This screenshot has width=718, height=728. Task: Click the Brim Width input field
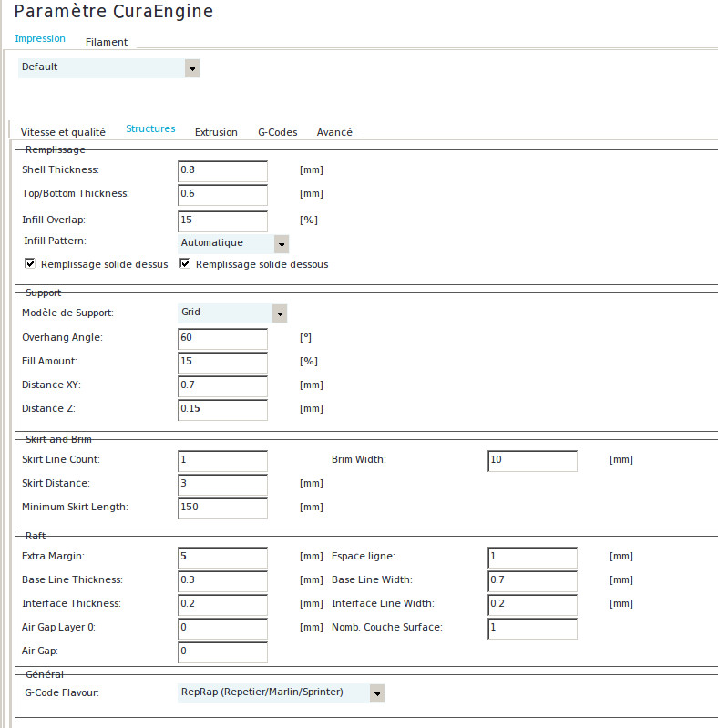(533, 460)
